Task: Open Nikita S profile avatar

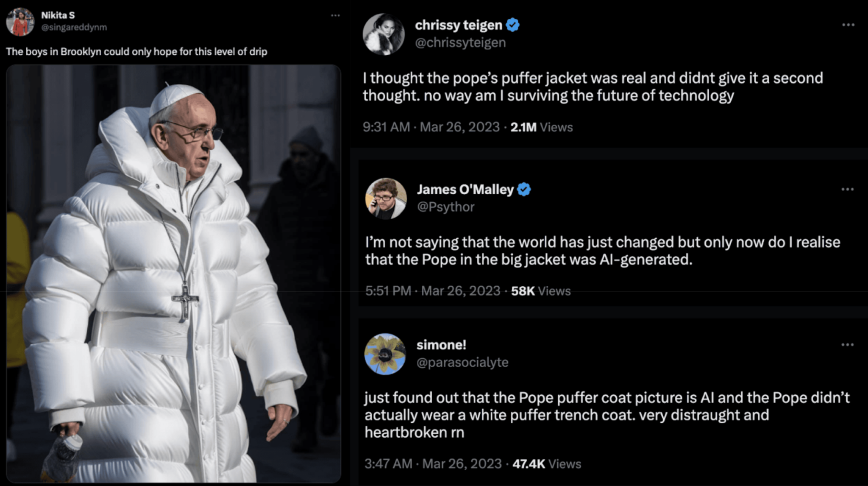Action: pyautogui.click(x=20, y=21)
